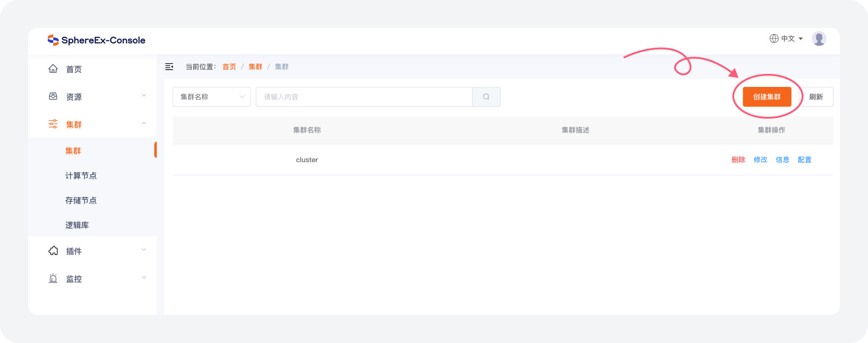Open the 集群名称 filter dropdown

coord(211,97)
